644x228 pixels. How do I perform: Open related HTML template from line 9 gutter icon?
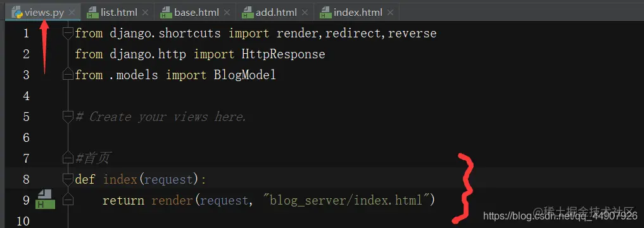pyautogui.click(x=46, y=199)
